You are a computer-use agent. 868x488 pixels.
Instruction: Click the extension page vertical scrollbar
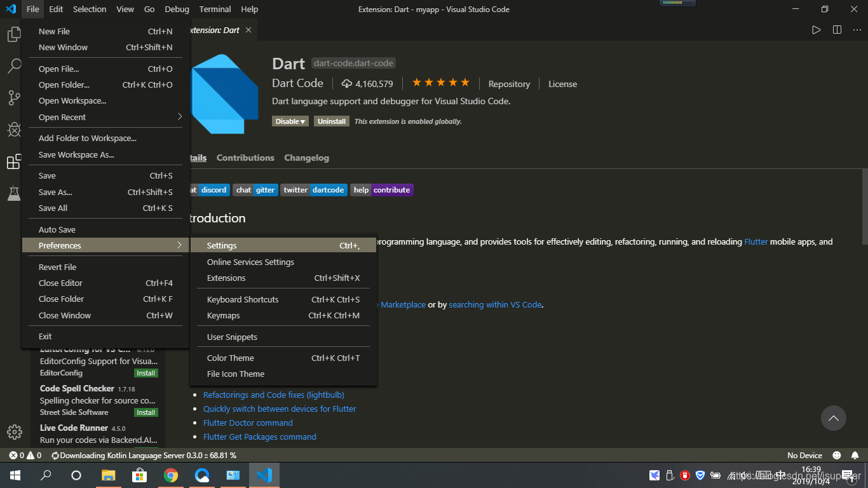click(x=865, y=207)
